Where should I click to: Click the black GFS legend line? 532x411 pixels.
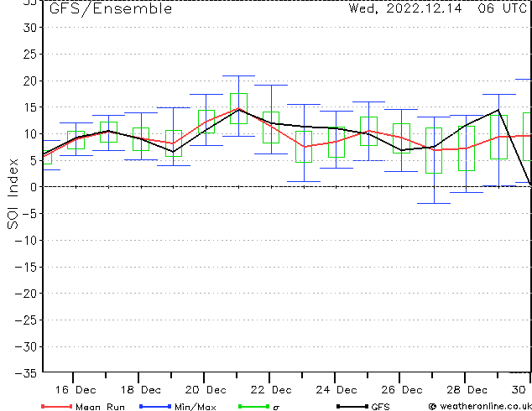(x=352, y=406)
